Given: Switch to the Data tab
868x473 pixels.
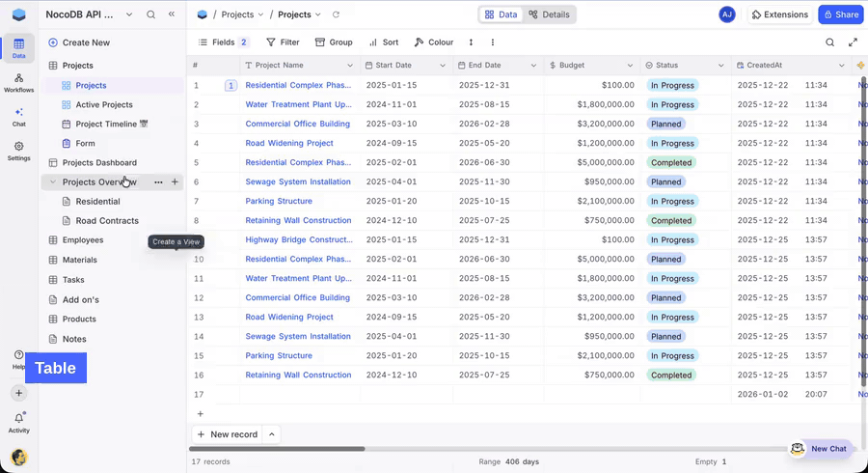Looking at the screenshot, I should click(501, 14).
